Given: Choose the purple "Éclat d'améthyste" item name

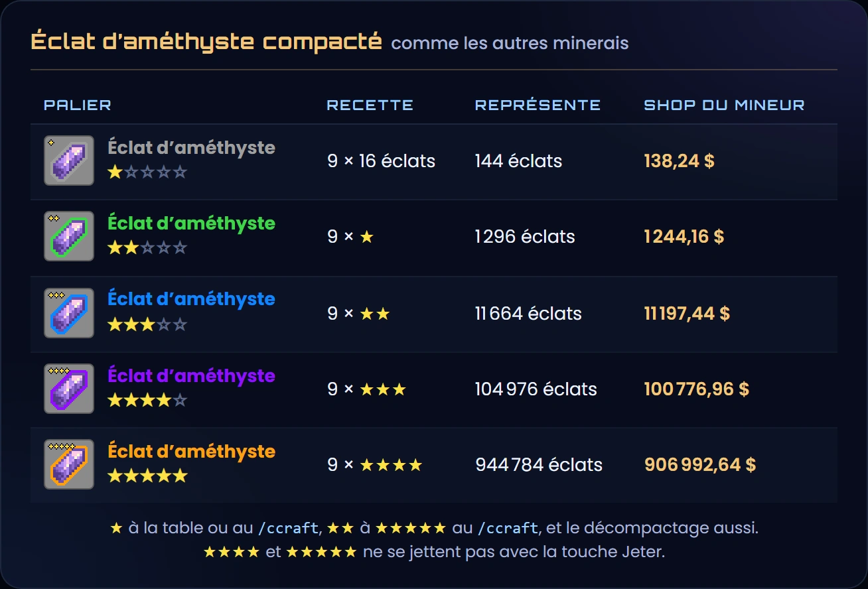Looking at the screenshot, I should click(x=191, y=376).
